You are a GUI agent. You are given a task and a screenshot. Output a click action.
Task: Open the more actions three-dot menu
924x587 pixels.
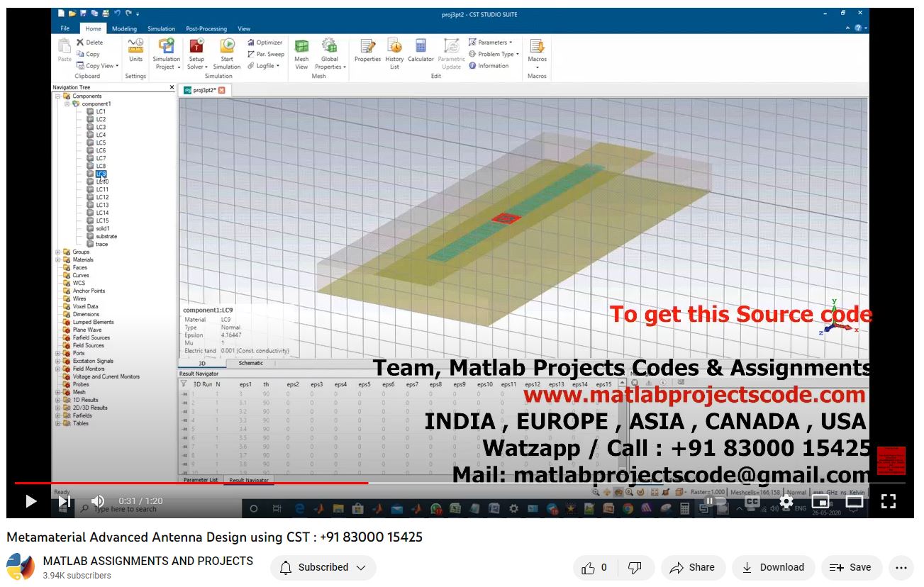(x=901, y=567)
